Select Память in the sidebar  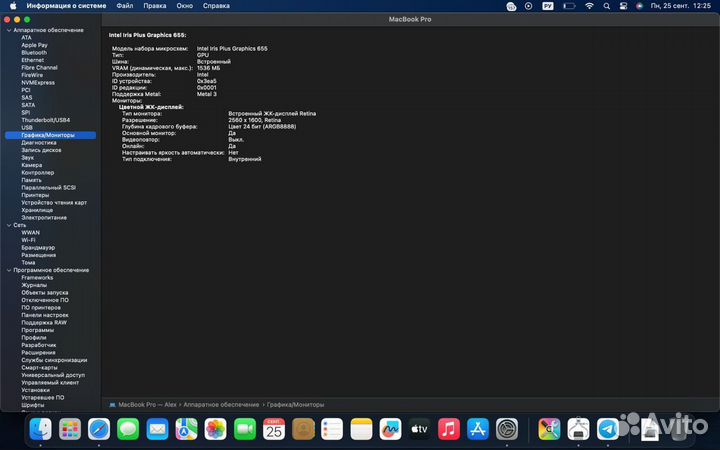pyautogui.click(x=31, y=180)
